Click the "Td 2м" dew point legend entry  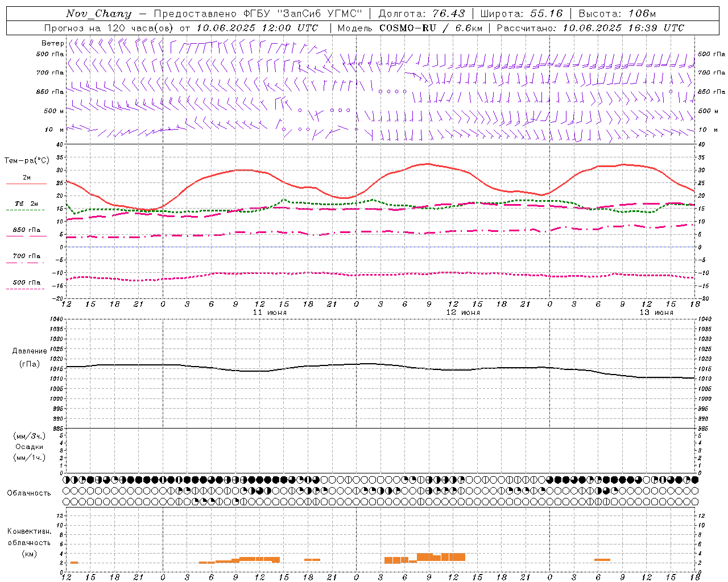tap(27, 203)
